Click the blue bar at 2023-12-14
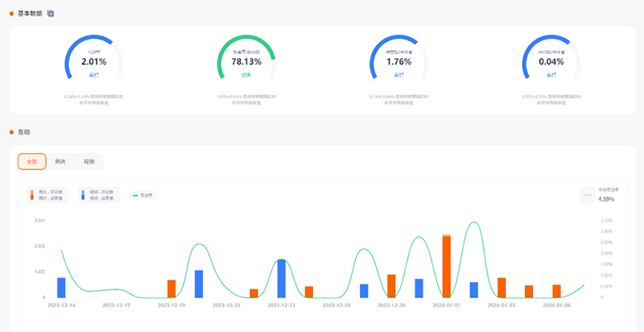Viewport: 644px width, 332px height. pyautogui.click(x=61, y=288)
